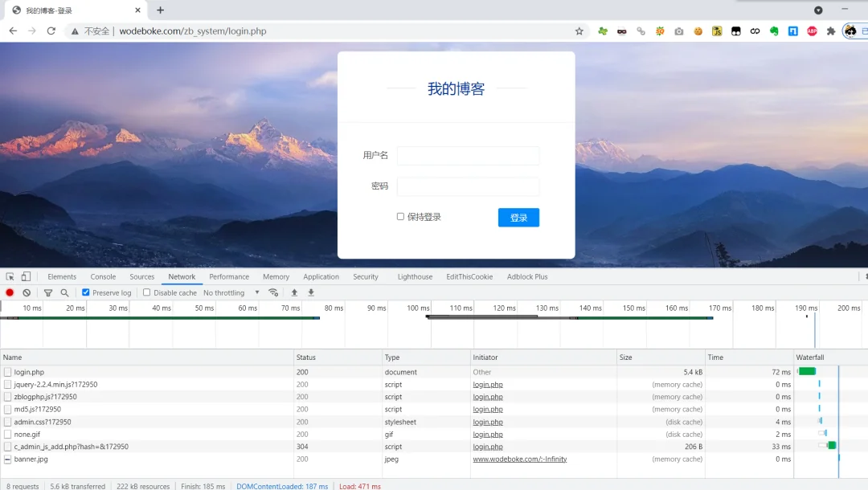This screenshot has height=490, width=868.
Task: Activate the inspect element picker in DevTools
Action: [x=10, y=276]
